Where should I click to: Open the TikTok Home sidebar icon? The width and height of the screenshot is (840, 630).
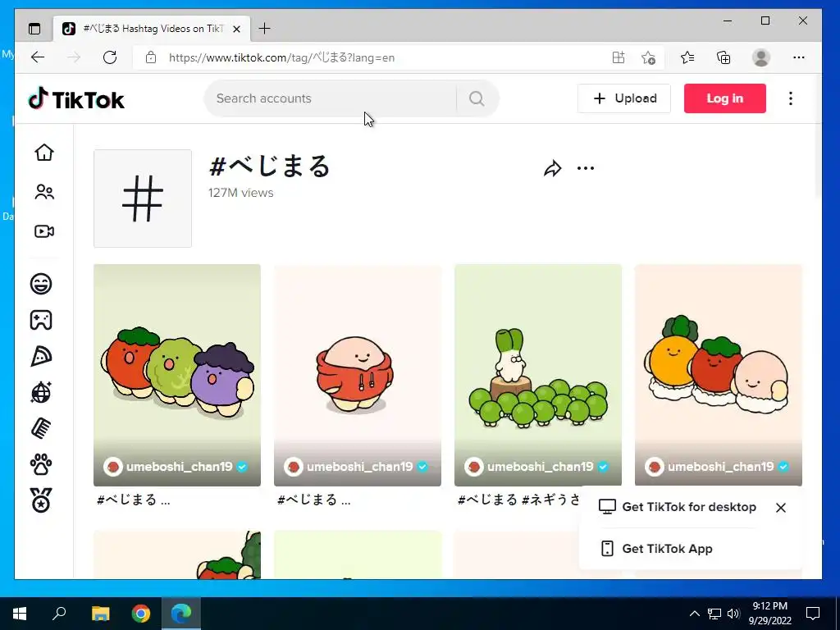click(x=44, y=153)
